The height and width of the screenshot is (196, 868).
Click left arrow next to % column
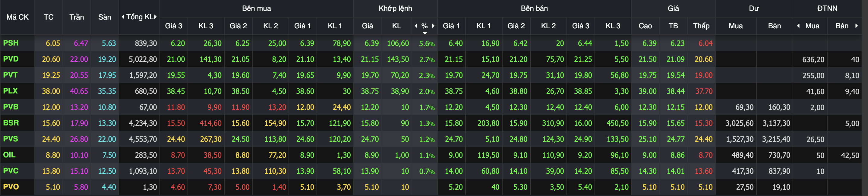tap(416, 26)
